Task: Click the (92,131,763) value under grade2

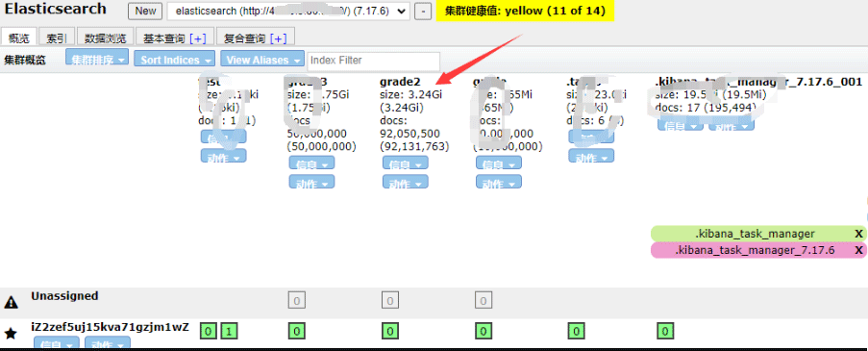Action: [x=414, y=147]
